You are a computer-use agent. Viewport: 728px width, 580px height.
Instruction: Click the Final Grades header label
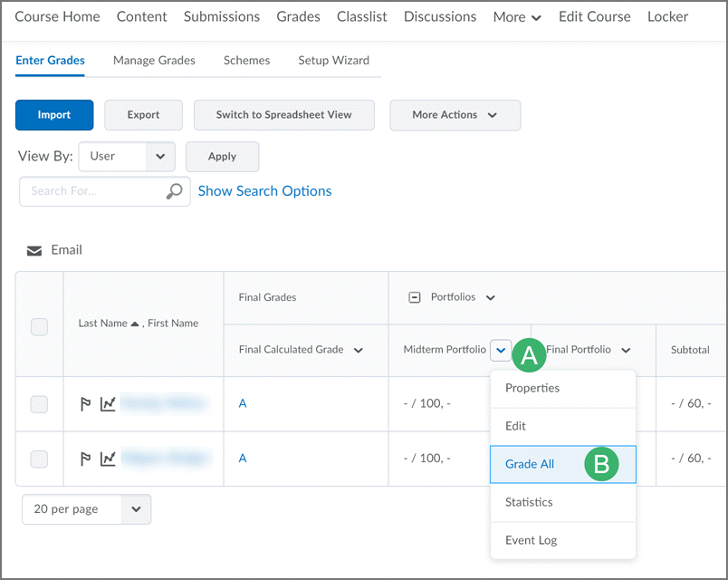coord(267,297)
